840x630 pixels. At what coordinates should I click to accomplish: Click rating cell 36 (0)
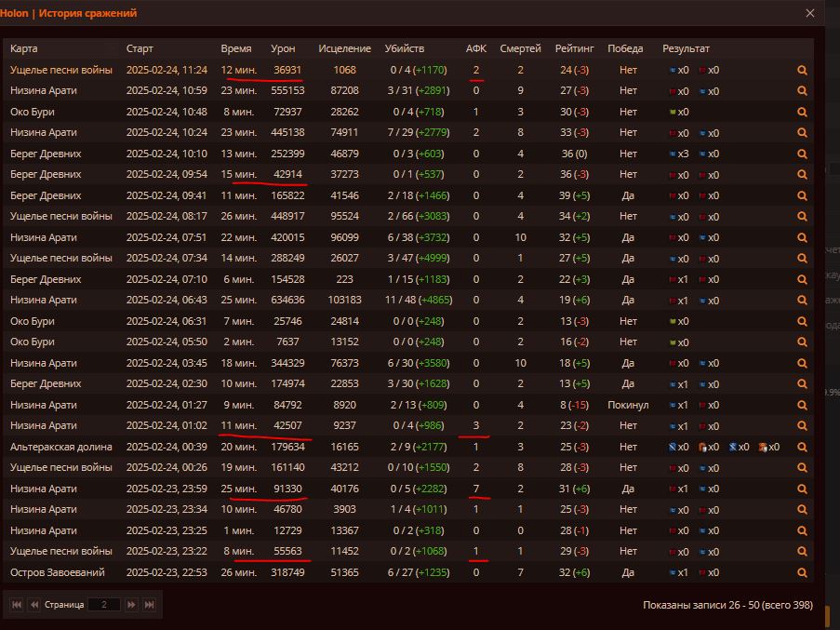click(x=574, y=154)
